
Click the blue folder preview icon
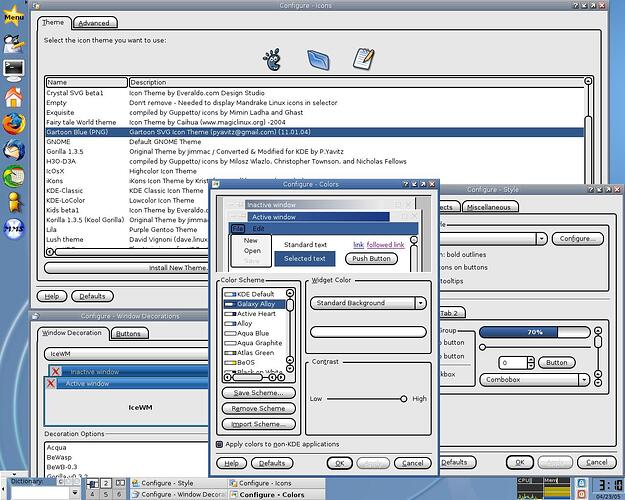click(318, 60)
